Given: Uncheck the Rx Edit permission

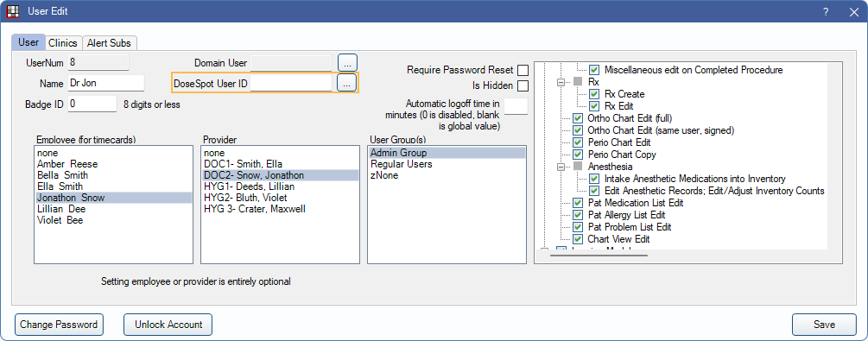Looking at the screenshot, I should coord(594,105).
